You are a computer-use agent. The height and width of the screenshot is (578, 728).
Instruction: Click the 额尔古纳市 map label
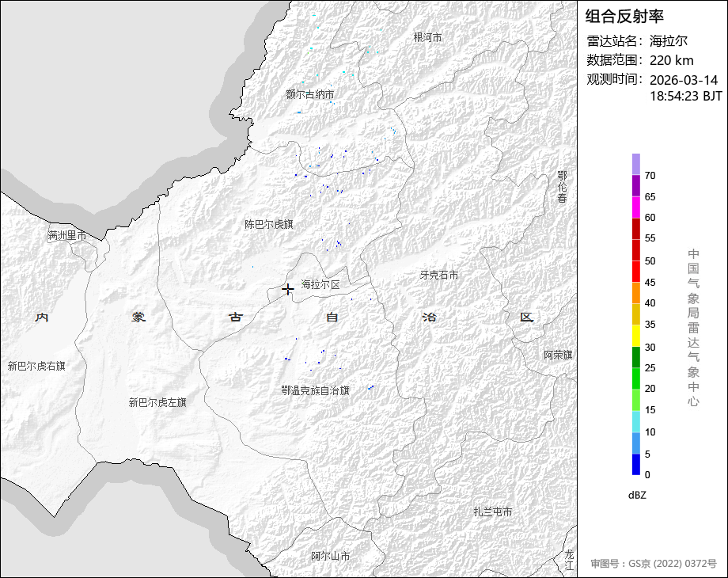click(x=310, y=94)
